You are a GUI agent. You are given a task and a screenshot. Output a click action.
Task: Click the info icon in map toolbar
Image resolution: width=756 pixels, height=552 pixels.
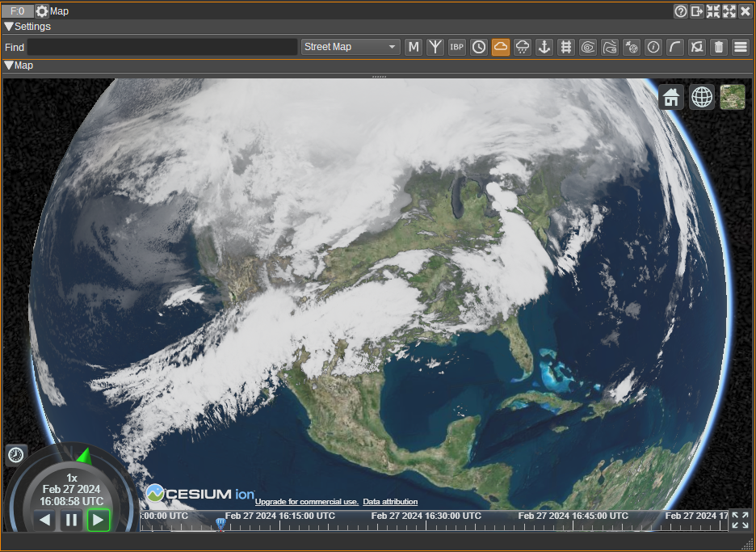tap(653, 47)
